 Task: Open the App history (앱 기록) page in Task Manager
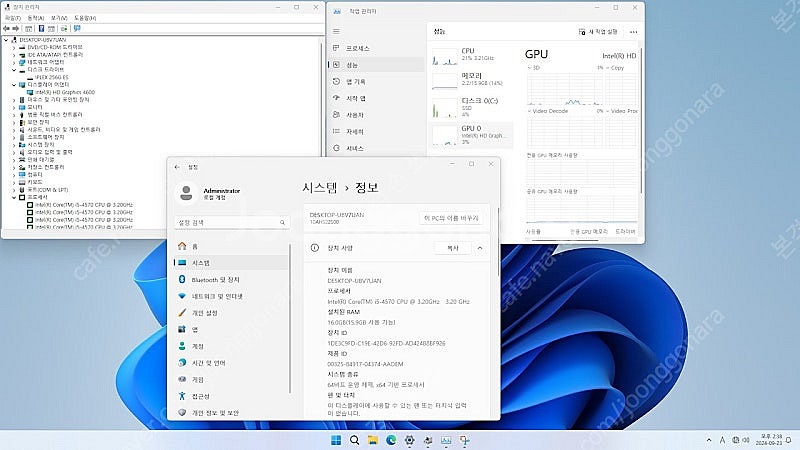point(376,82)
